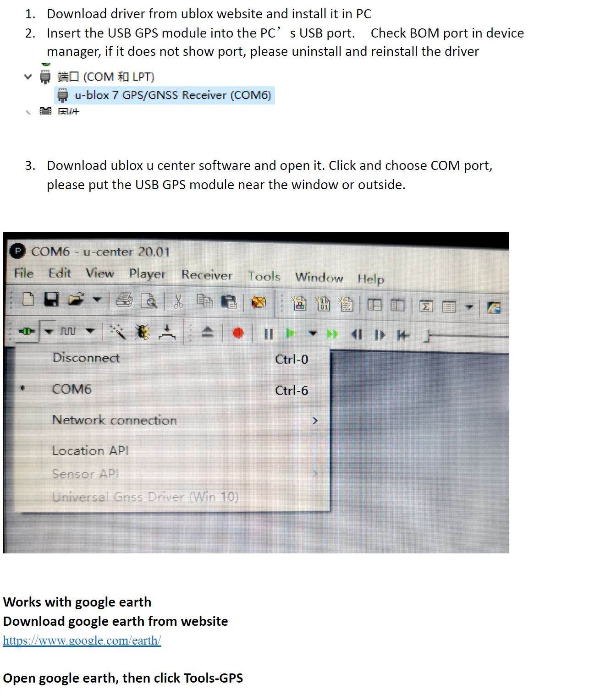Click the Cut scissors icon
The height and width of the screenshot is (700, 589).
pyautogui.click(x=178, y=301)
